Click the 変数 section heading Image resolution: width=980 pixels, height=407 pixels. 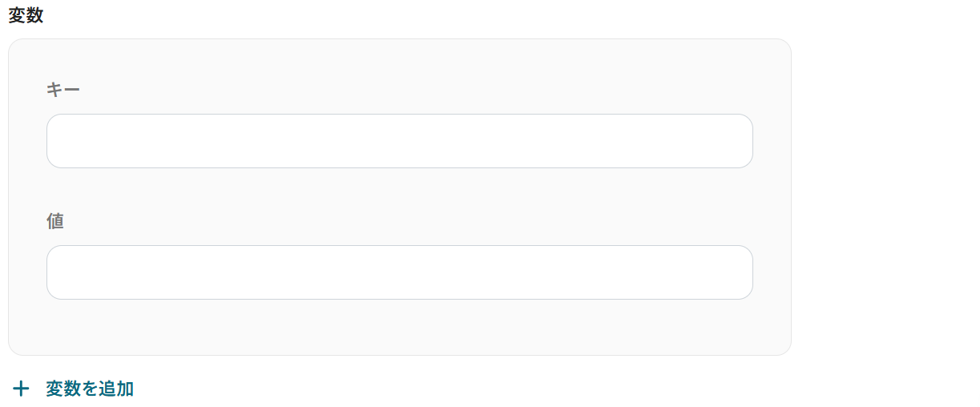[26, 15]
